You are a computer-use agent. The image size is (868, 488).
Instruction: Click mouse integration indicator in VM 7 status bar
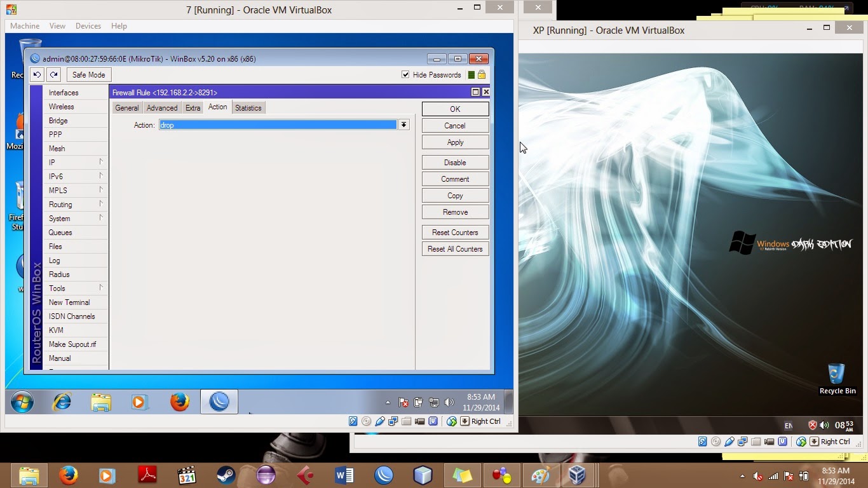point(452,421)
